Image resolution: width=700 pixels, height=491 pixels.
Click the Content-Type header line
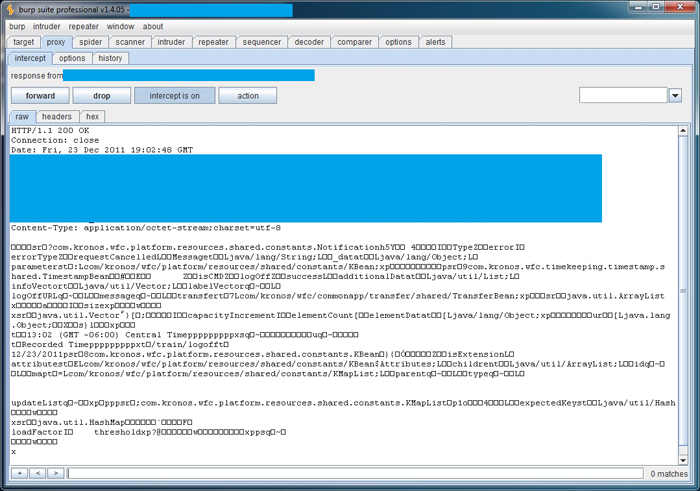pyautogui.click(x=146, y=228)
